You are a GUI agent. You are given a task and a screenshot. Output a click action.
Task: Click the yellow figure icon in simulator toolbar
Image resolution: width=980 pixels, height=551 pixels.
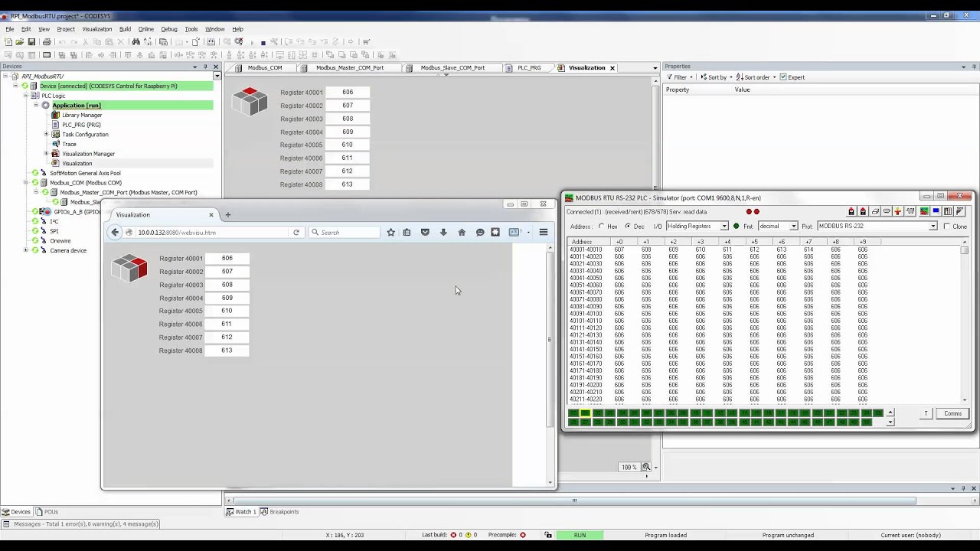pos(898,211)
